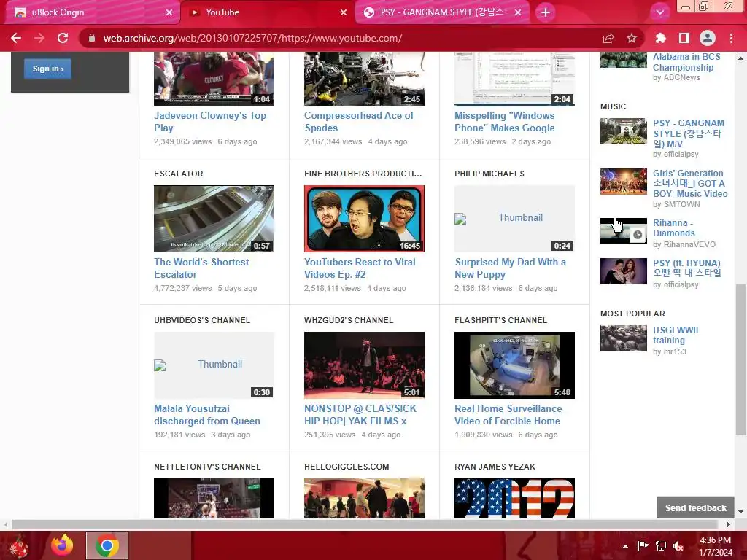Screen dimensions: 747x560
Task: Open the FINE BROTHERS PRODUCTI... channel heading
Action: click(x=363, y=174)
